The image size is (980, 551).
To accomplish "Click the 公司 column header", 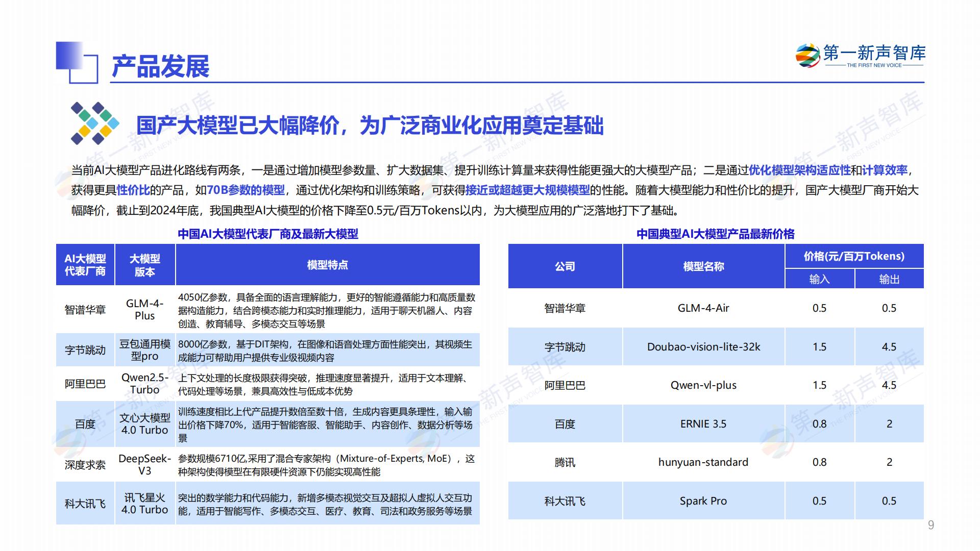I will [x=565, y=266].
